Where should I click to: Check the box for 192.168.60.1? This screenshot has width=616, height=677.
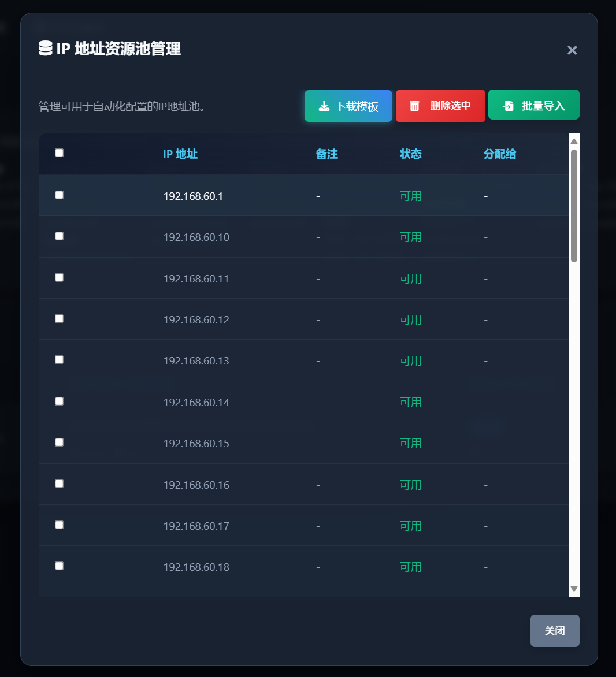tap(59, 195)
